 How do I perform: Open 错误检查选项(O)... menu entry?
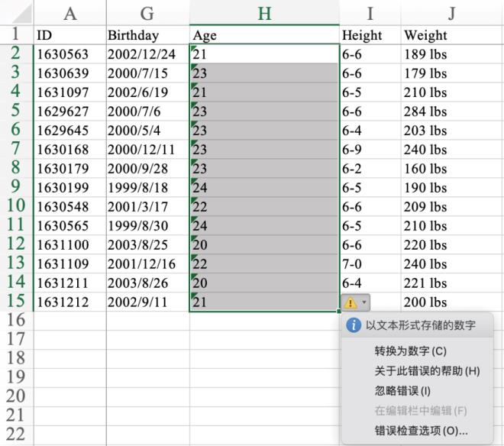point(421,431)
